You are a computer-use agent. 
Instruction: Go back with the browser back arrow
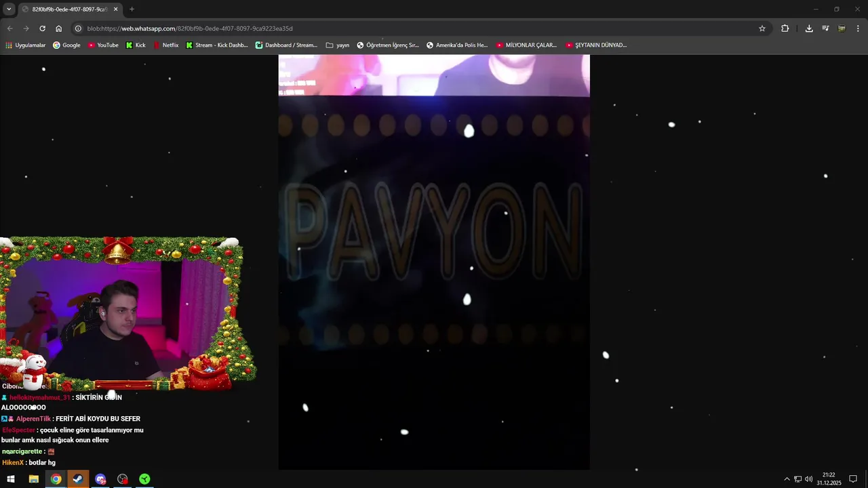point(9,28)
